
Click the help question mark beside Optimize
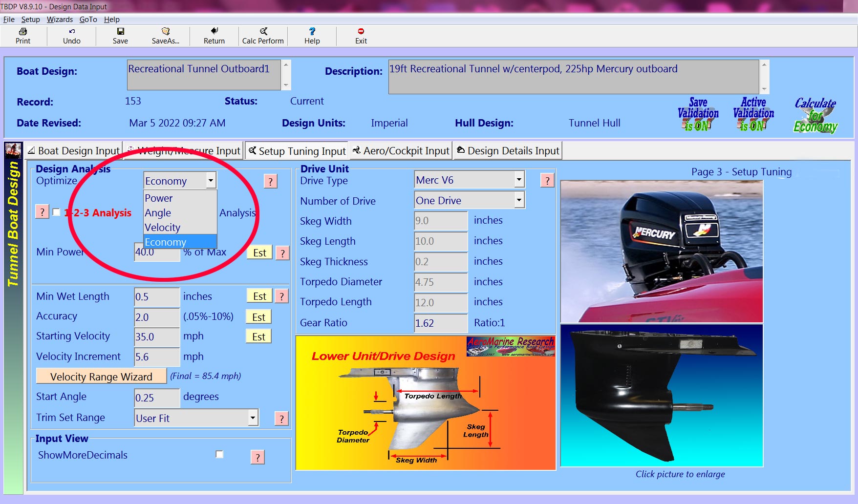[271, 181]
